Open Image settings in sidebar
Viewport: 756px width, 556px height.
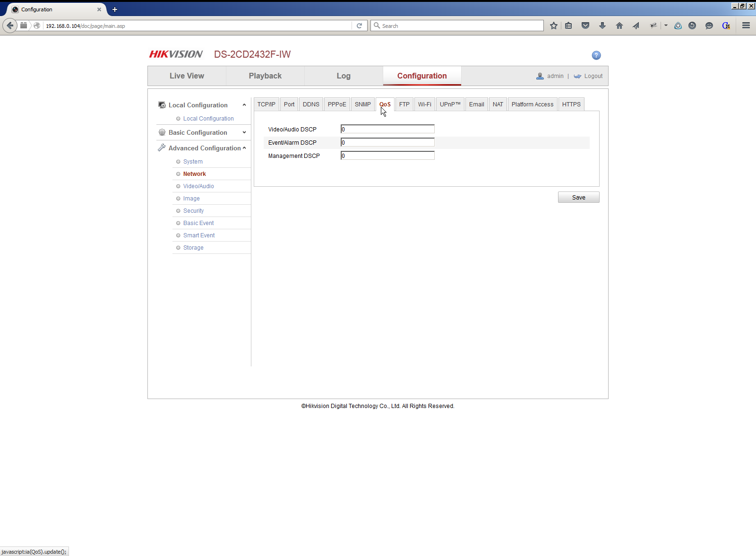click(x=191, y=199)
